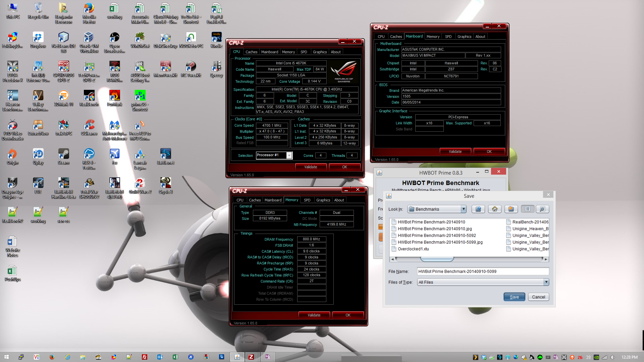
Task: Open the Files of Type dropdown
Action: [546, 282]
